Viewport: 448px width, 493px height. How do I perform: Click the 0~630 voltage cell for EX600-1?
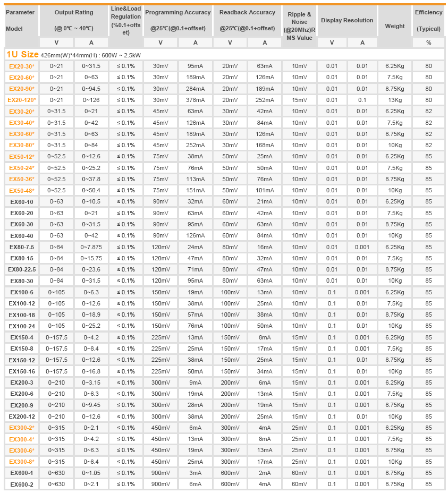[57, 473]
